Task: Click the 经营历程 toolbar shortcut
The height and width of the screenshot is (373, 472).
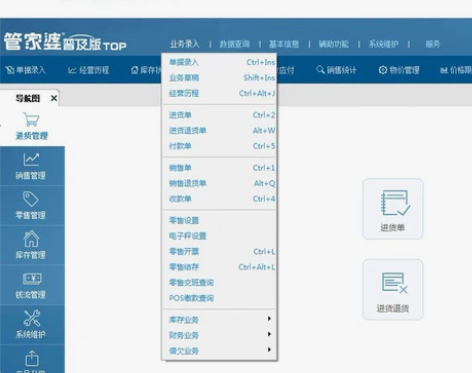Action: coord(88,70)
